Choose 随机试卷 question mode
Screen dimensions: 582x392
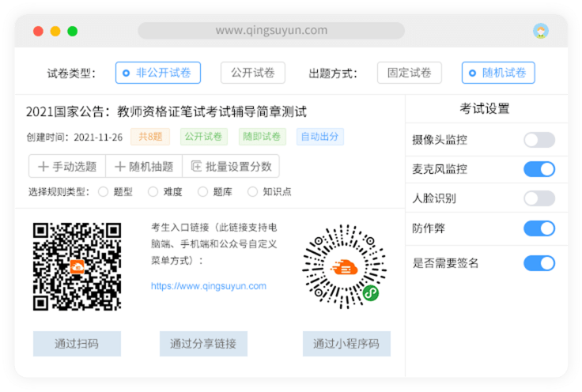498,73
